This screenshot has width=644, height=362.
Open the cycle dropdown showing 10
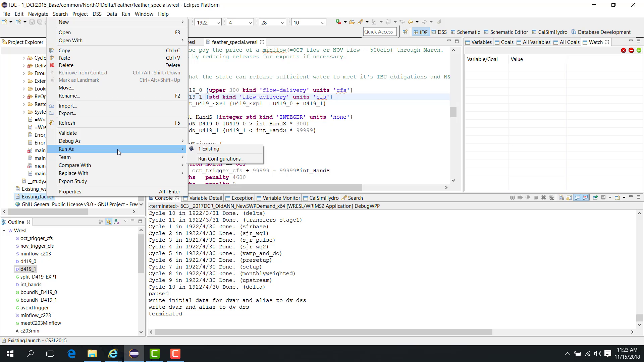point(323,23)
